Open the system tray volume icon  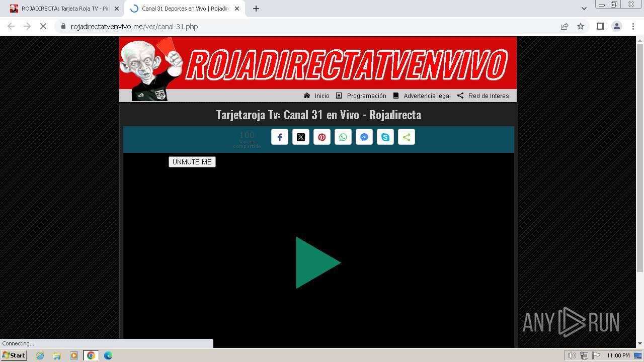point(572,355)
